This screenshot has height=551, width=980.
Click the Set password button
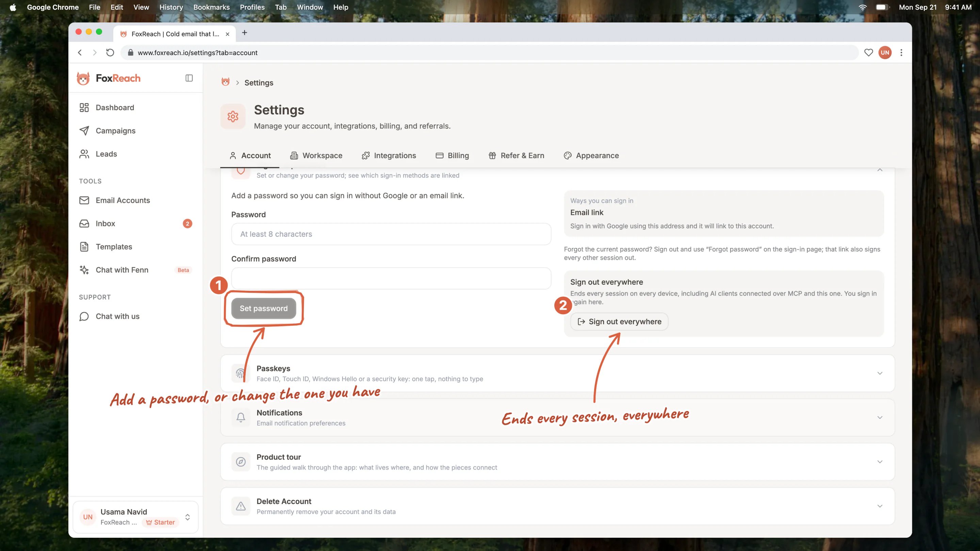tap(264, 308)
